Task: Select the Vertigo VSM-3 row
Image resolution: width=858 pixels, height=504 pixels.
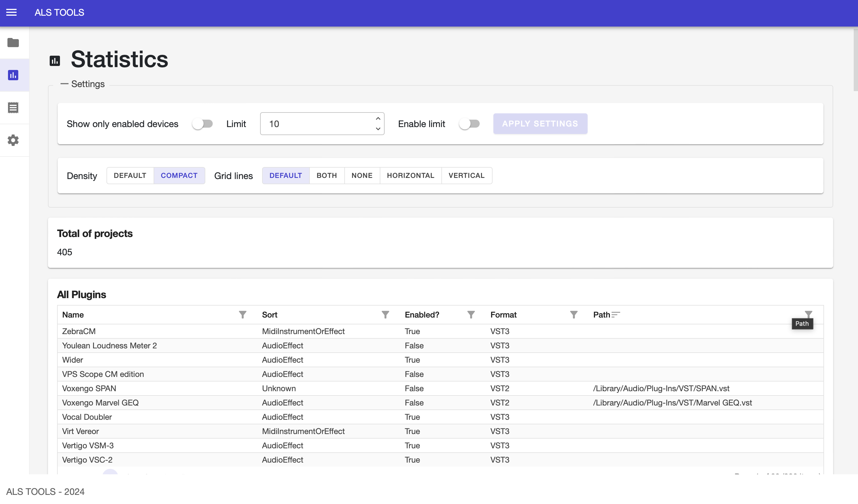Action: point(440,445)
